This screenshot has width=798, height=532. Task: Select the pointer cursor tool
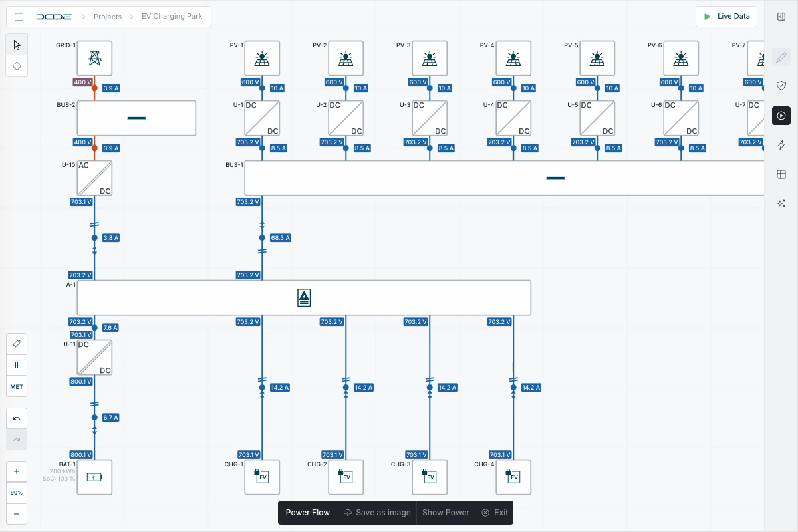click(17, 45)
